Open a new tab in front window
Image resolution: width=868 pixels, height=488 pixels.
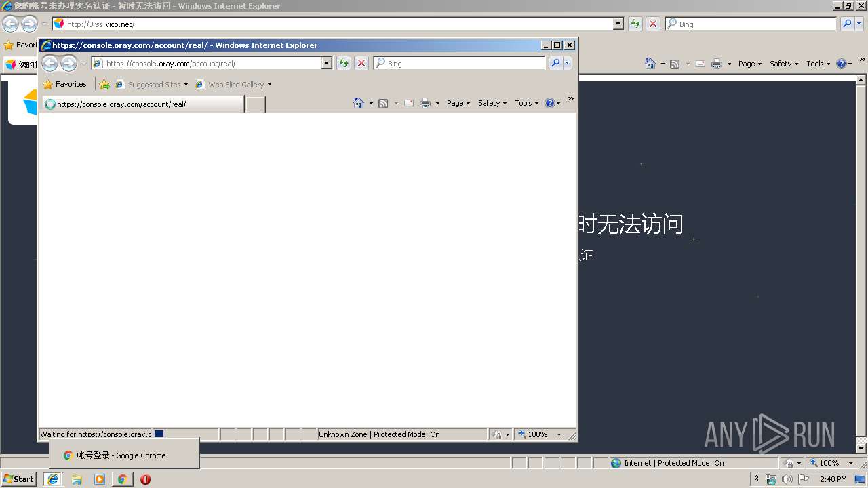255,104
